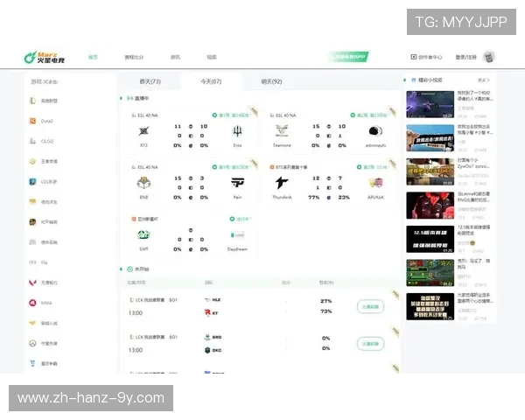The height and width of the screenshot is (420, 525).
Task: Click the "77%" win rate for Thunder A
Action: tap(314, 197)
